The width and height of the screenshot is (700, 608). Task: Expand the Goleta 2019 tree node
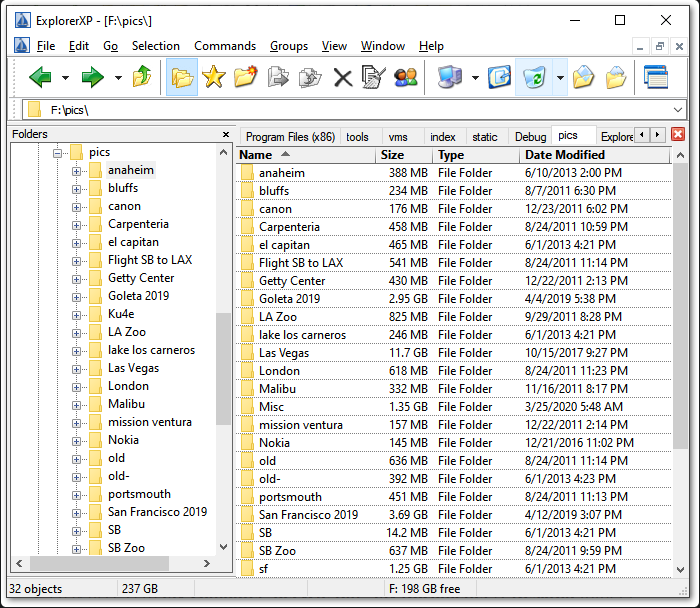point(76,297)
